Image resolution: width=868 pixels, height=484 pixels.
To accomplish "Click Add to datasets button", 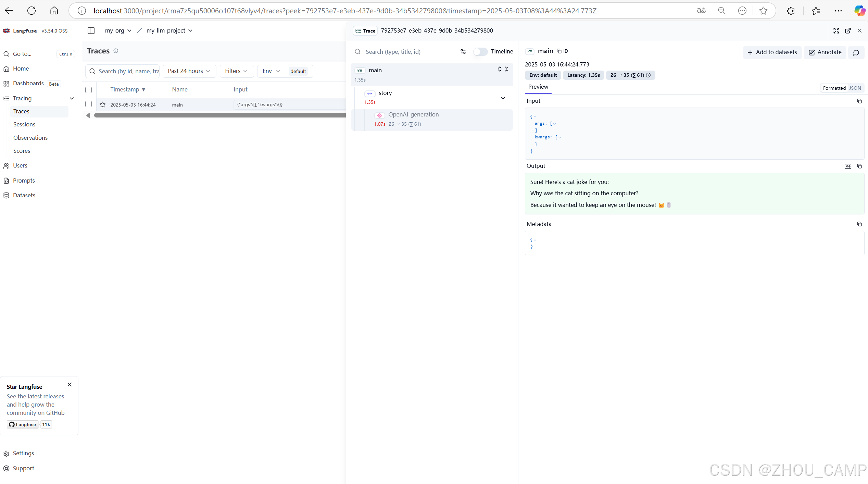I will pos(772,52).
